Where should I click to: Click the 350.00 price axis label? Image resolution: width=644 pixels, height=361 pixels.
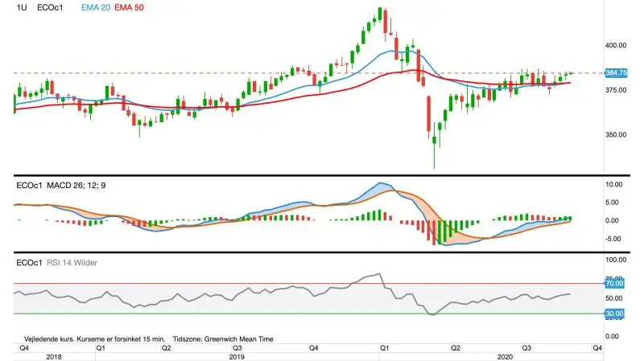click(616, 134)
